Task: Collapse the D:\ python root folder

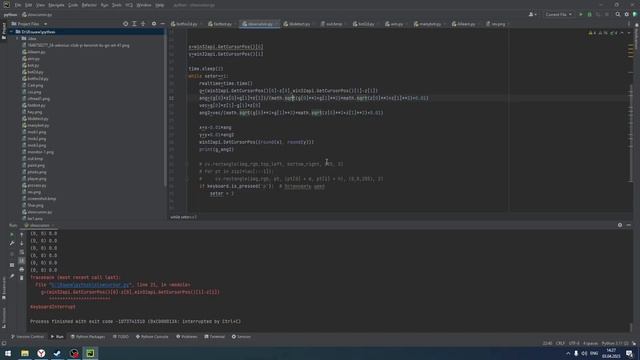Action: [x=12, y=32]
